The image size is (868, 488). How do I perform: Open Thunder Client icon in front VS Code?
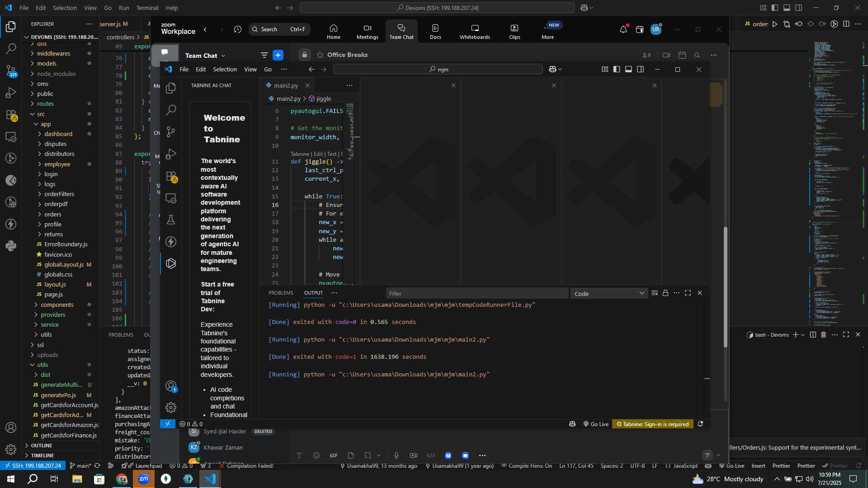[171, 242]
